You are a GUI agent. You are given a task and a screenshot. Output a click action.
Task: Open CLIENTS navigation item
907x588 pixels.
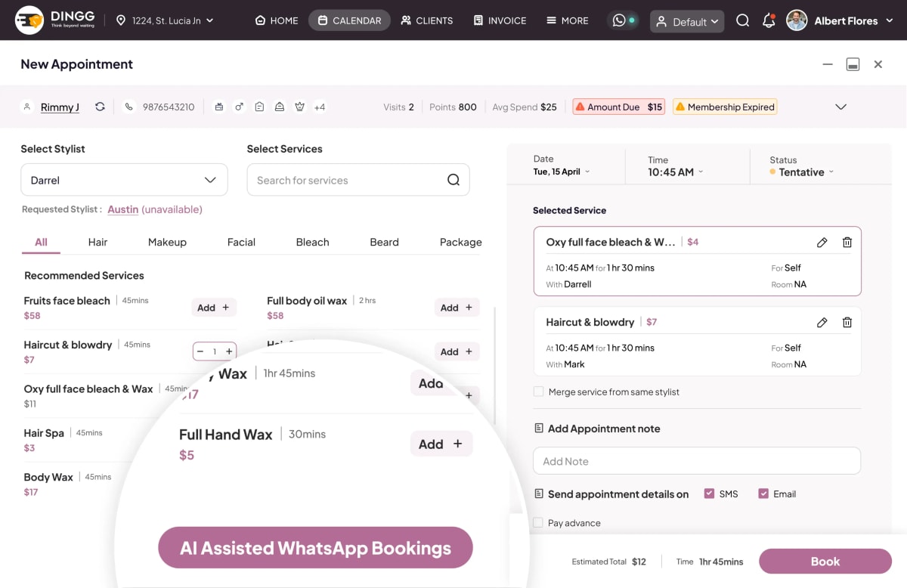(427, 20)
